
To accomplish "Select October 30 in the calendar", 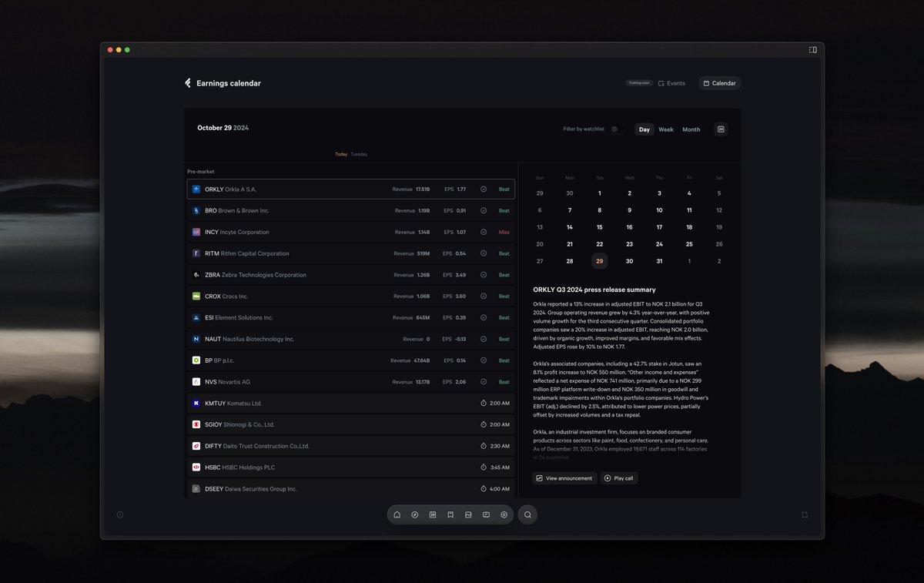I will coord(629,261).
